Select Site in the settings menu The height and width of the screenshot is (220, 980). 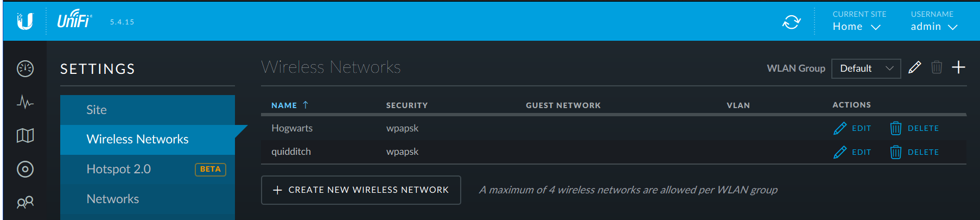(x=97, y=110)
